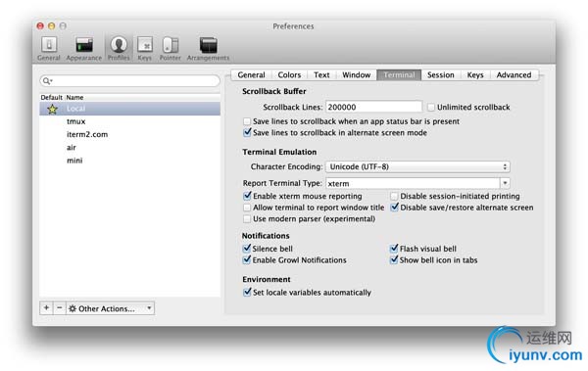The height and width of the screenshot is (371, 588).
Task: Open the Character Encoding dropdown
Action: coord(417,166)
